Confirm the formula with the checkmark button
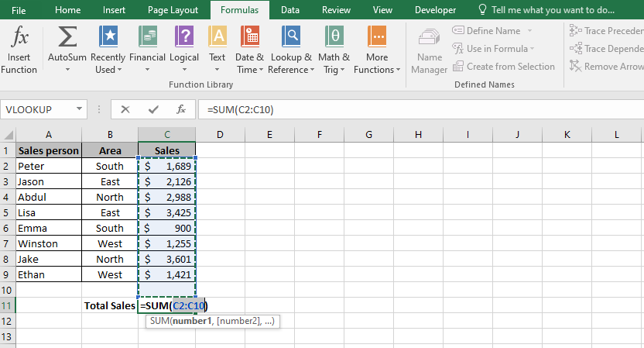Image resolution: width=644 pixels, height=348 pixels. (x=153, y=109)
